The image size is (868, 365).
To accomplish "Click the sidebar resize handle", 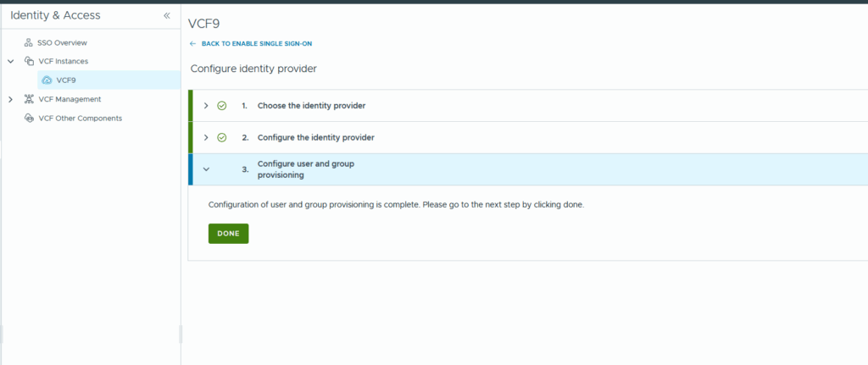I will 181,335.
